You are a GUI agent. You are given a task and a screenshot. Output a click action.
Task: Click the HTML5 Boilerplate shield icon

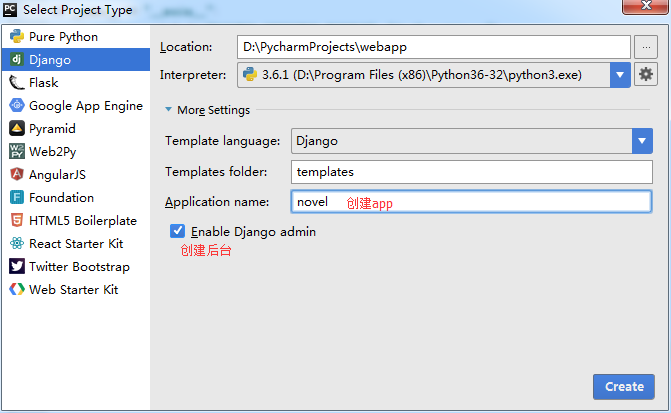pyautogui.click(x=17, y=220)
